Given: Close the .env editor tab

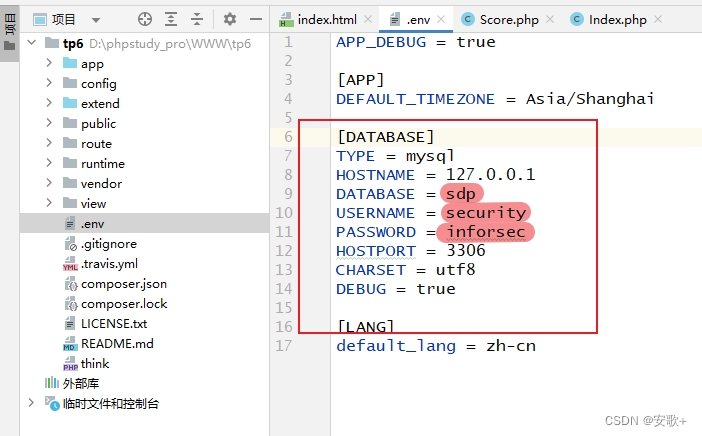Looking at the screenshot, I should pos(445,20).
